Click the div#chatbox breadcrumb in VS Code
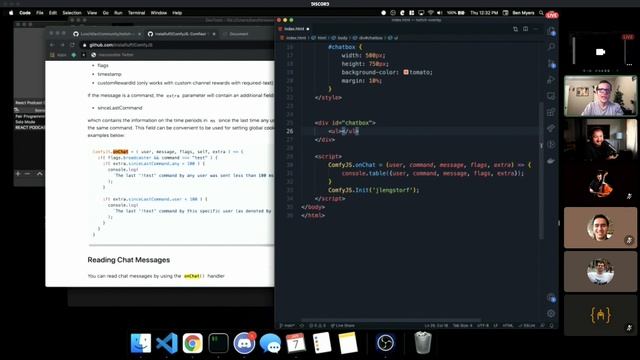This screenshot has height=360, width=640. [x=368, y=38]
